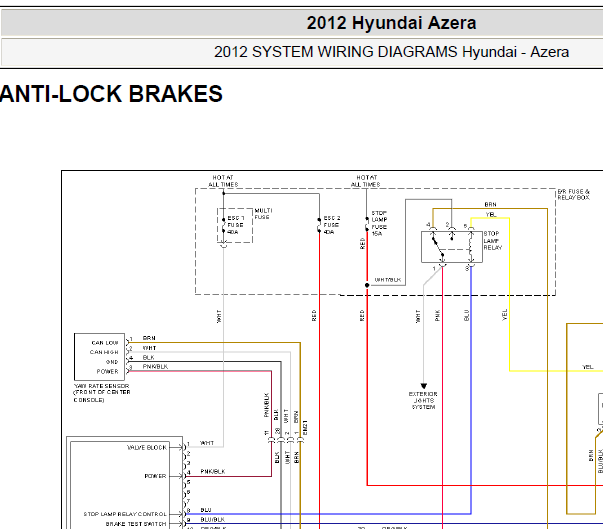Click the VALVE BLOCK pin label
This screenshot has height=529, width=603.
(x=147, y=447)
